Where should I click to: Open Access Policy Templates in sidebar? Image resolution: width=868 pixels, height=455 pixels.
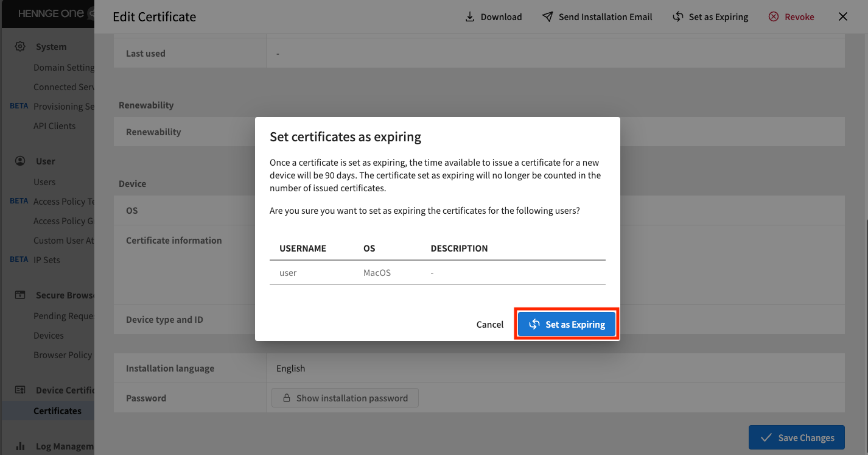pos(64,202)
